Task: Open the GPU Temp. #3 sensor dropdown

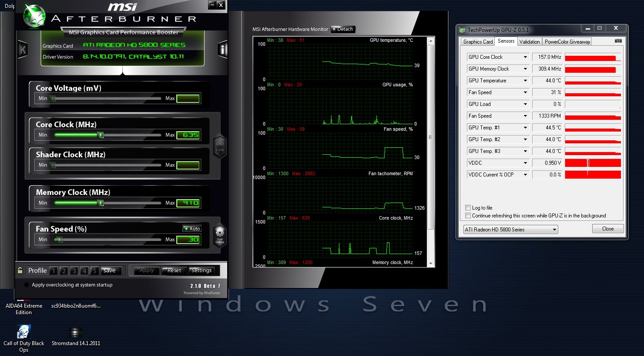Action: [498, 151]
